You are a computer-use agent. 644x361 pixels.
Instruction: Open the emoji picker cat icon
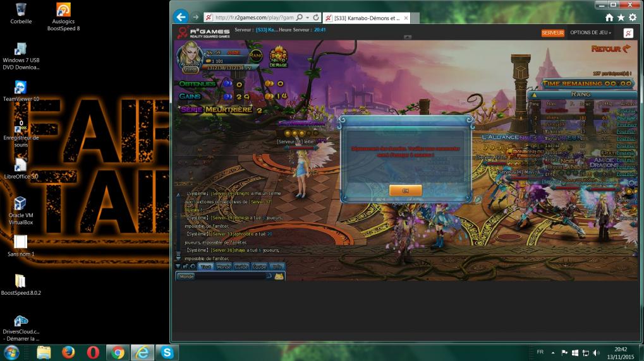[279, 276]
